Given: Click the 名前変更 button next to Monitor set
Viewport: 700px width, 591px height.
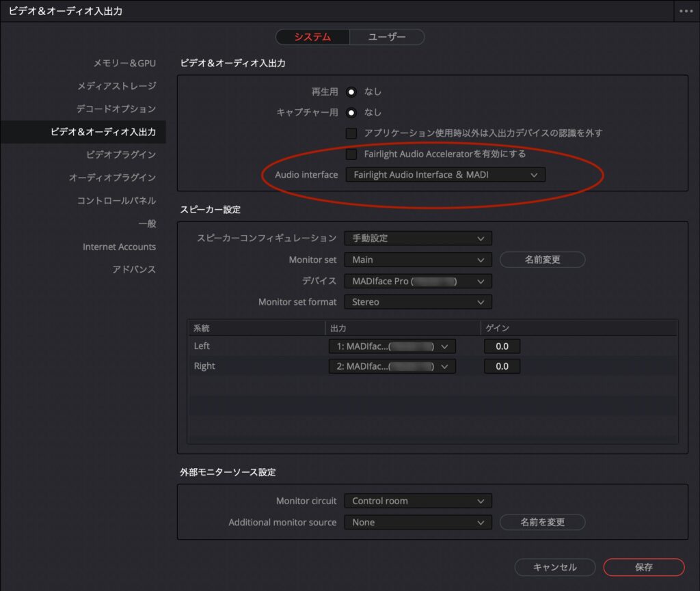Looking at the screenshot, I should point(542,260).
